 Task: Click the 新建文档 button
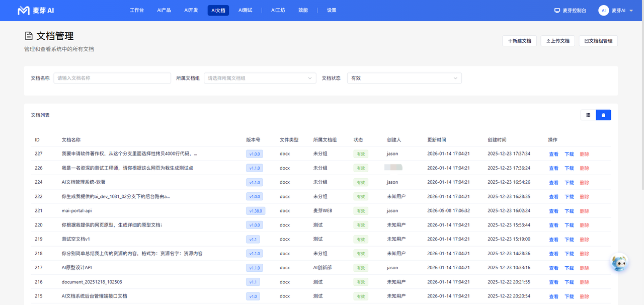coord(520,41)
